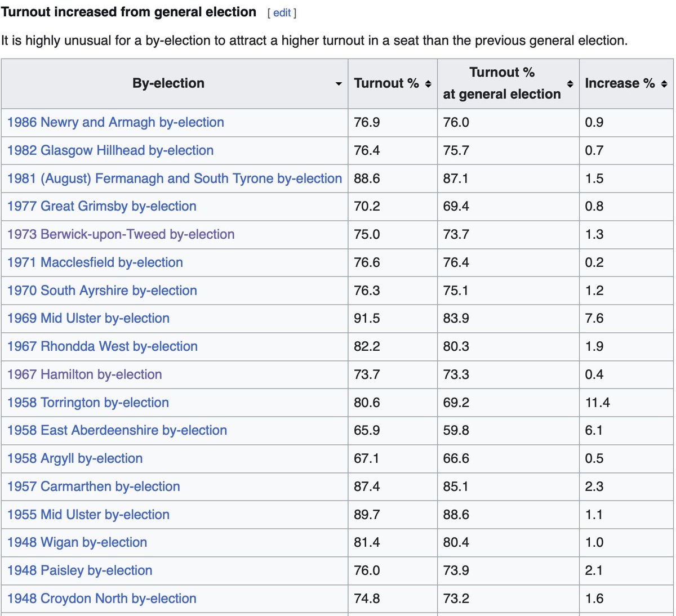Select turnout 74.8 for Croydon North

(367, 599)
